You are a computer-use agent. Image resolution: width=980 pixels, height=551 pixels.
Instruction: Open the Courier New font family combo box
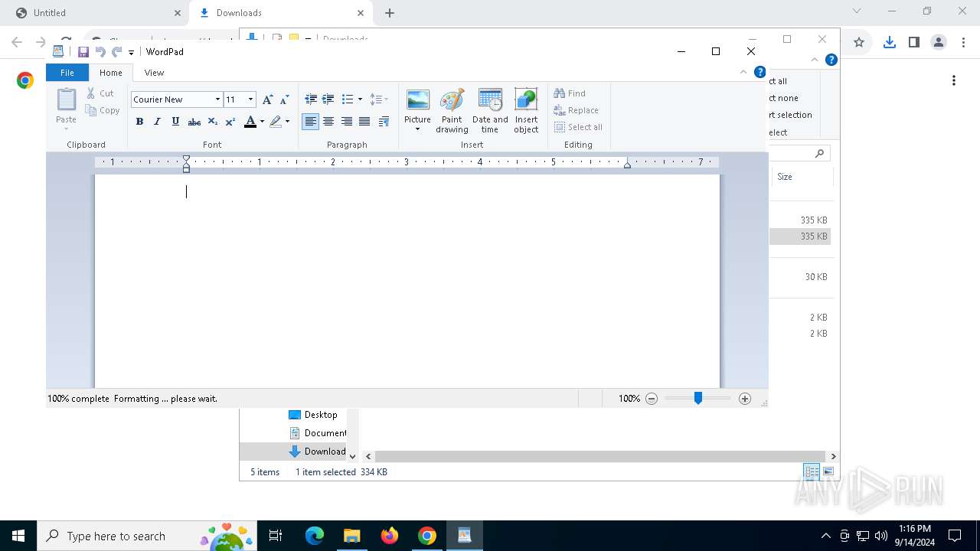(177, 99)
